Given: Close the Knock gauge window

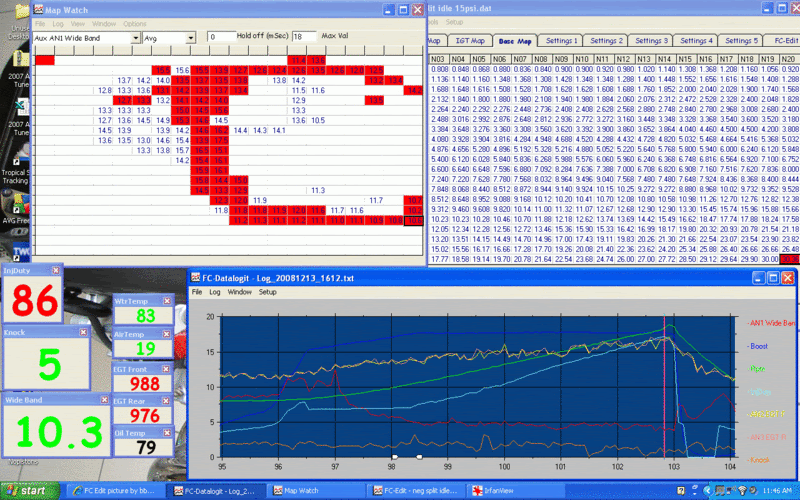Looking at the screenshot, I should click(84, 332).
